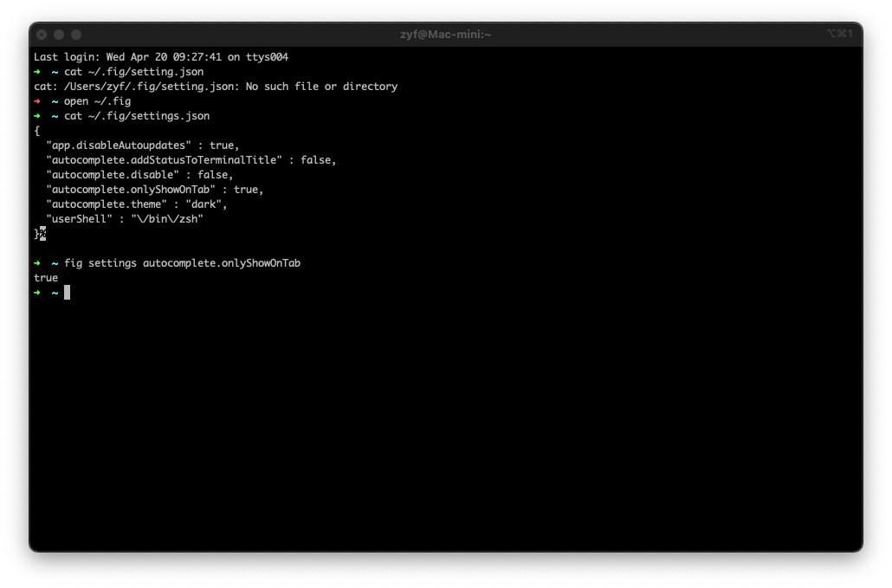Click the window title zyf@Mac-mini:~

point(446,35)
